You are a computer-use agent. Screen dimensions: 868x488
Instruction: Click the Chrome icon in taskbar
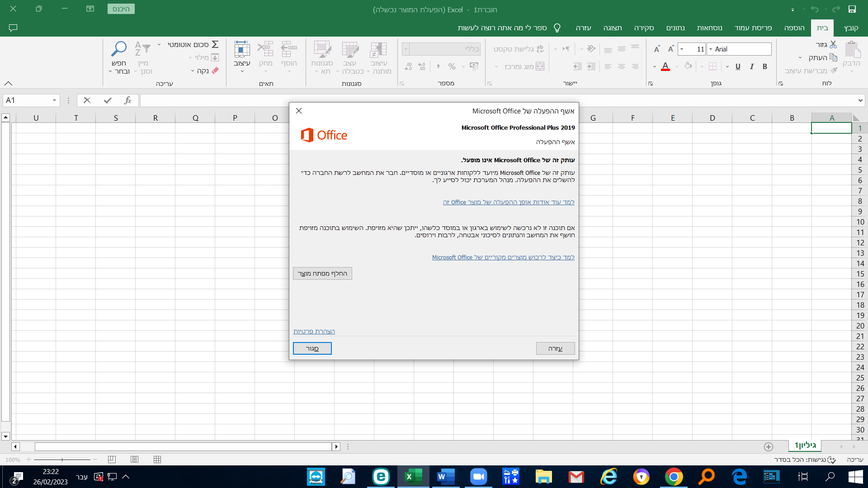click(x=674, y=477)
